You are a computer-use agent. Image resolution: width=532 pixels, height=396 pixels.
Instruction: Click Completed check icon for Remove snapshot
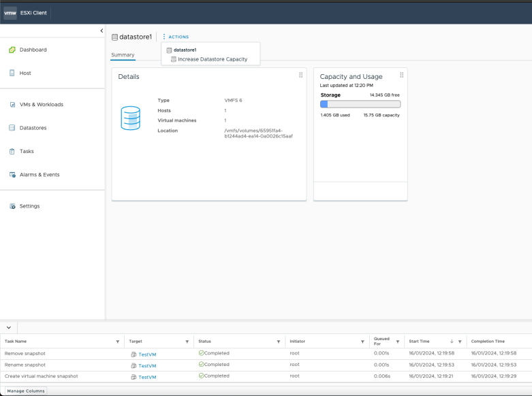click(201, 353)
